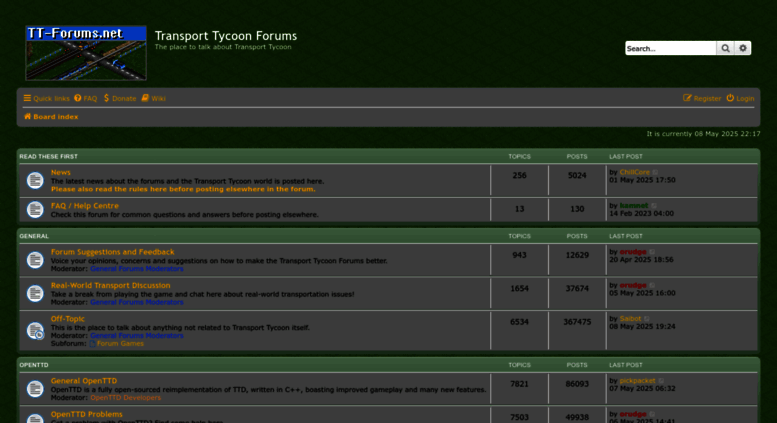777x423 pixels.
Task: Go to Board index breadcrumb
Action: tap(51, 117)
